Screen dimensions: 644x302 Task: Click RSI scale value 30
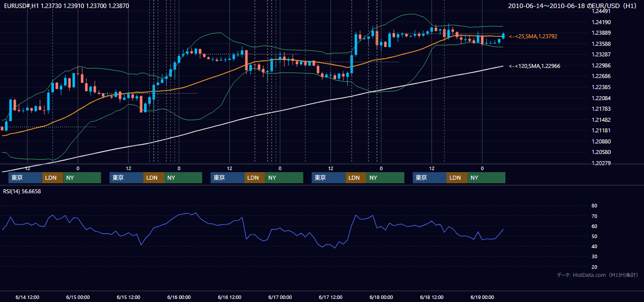pyautogui.click(x=595, y=257)
